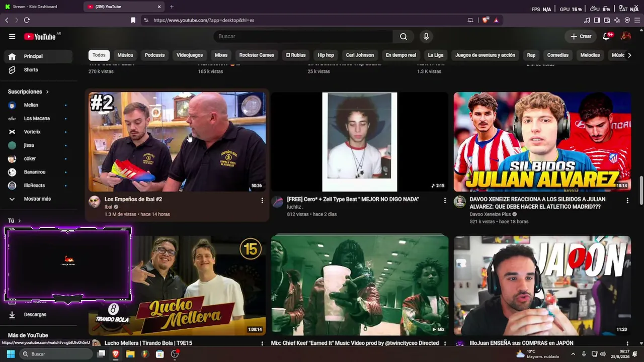
Task: Select the Todos filter chip
Action: [x=99, y=55]
